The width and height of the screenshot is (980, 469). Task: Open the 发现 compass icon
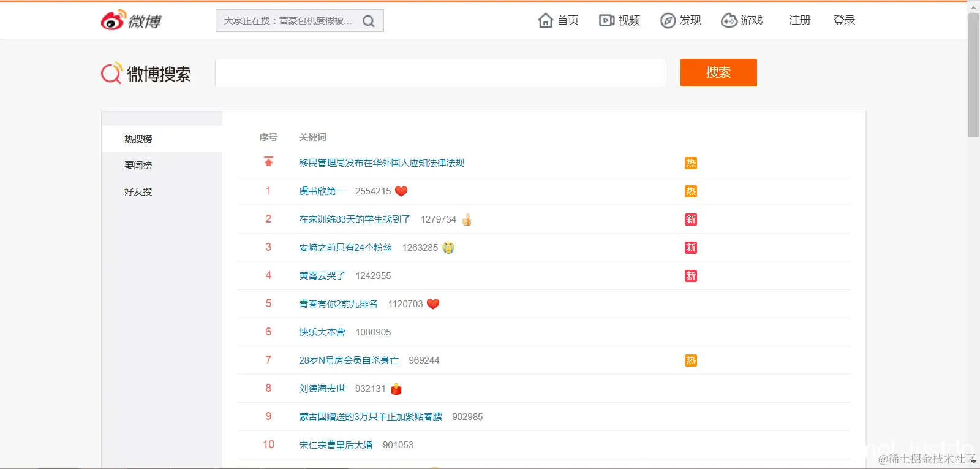668,20
